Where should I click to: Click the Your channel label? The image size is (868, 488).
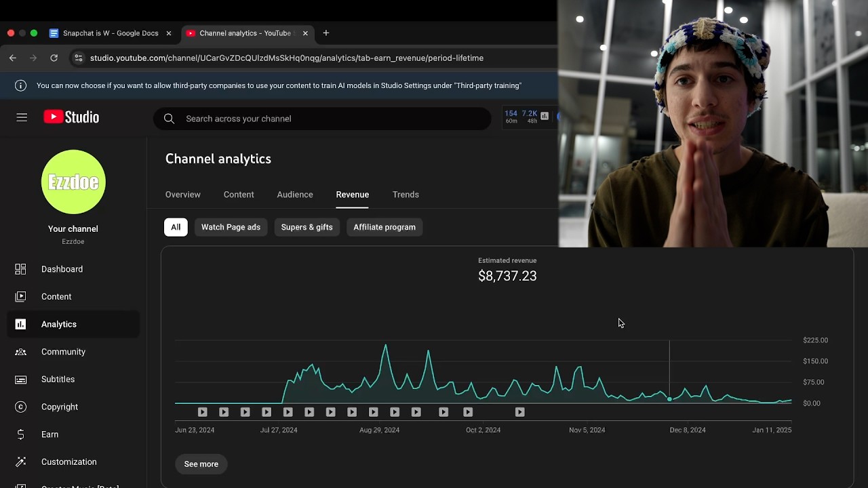(73, 229)
